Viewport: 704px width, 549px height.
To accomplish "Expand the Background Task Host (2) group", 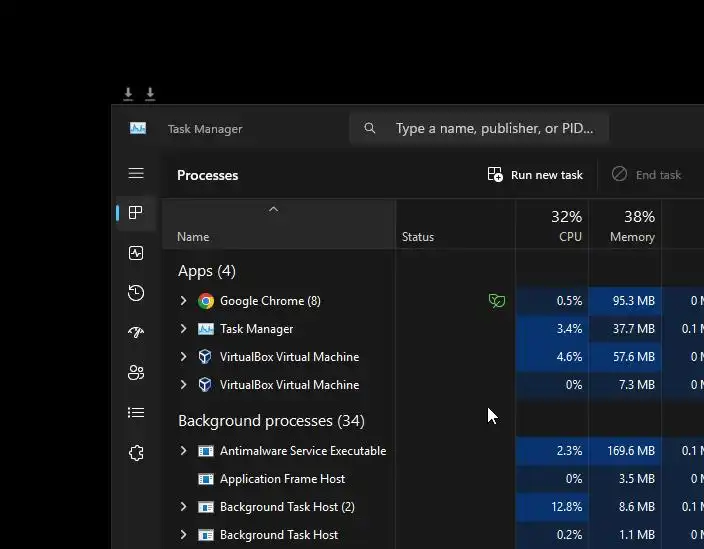I will 183,506.
